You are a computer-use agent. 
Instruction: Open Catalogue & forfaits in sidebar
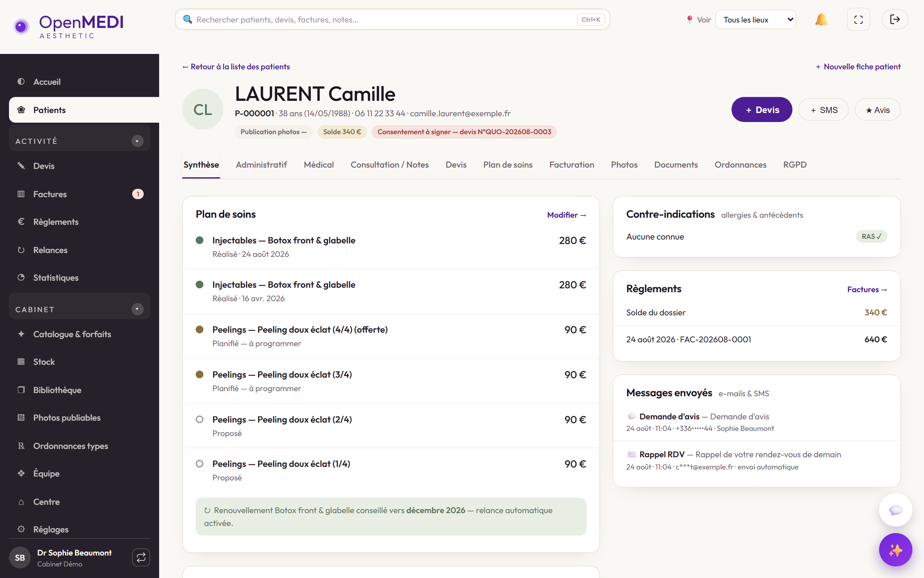pos(80,334)
